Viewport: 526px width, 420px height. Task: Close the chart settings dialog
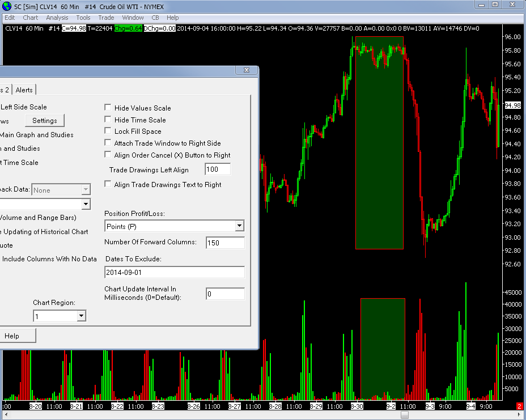(x=247, y=70)
